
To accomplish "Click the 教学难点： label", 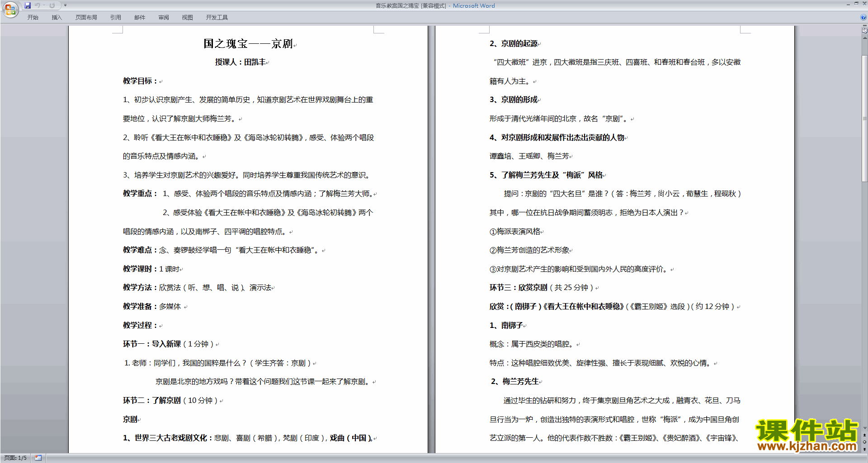I will (x=140, y=250).
